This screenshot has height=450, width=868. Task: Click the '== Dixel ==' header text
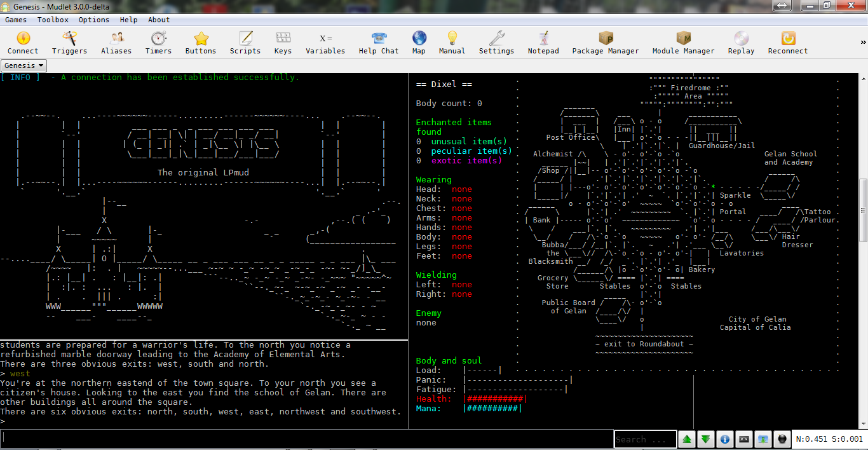coord(444,84)
